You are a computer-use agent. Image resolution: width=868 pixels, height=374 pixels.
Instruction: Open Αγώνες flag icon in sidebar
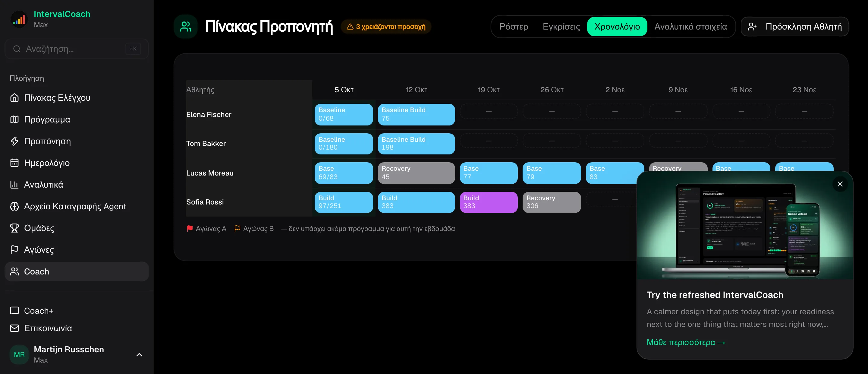(14, 249)
